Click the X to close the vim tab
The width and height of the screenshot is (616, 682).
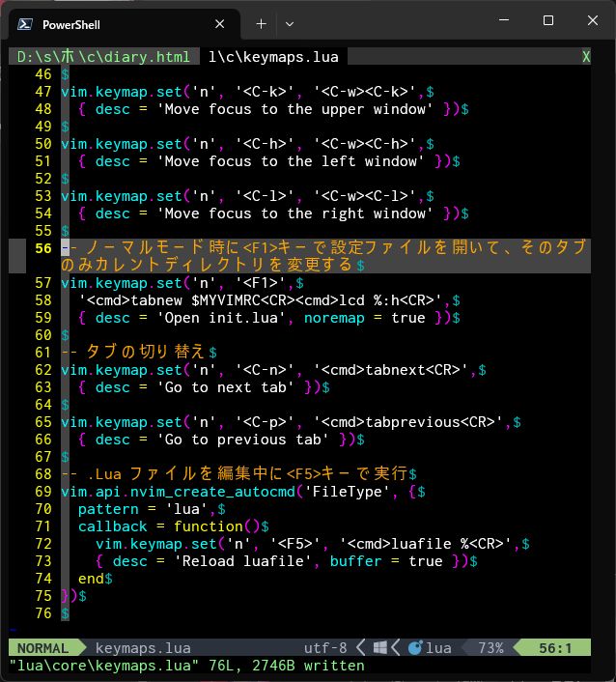pyautogui.click(x=585, y=57)
